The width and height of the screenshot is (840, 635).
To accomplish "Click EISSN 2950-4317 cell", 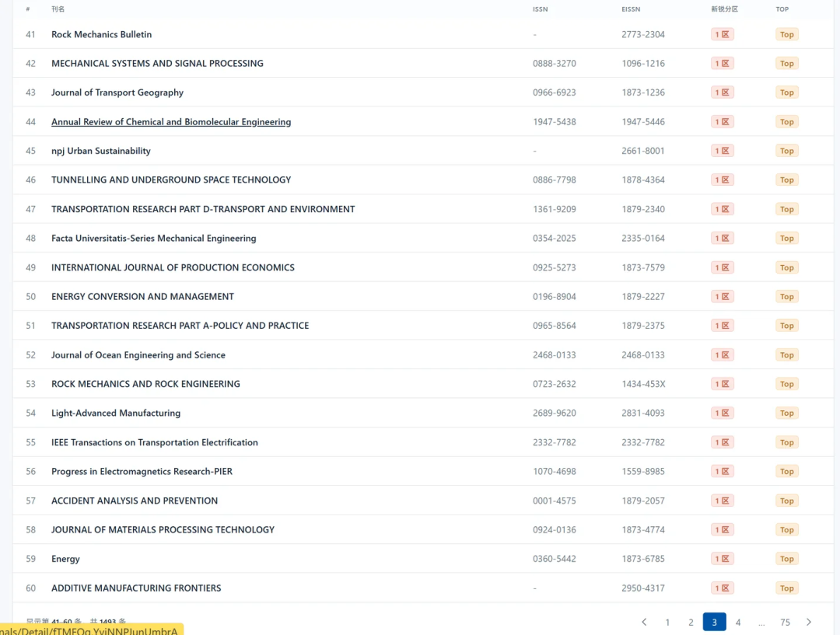I will pos(643,588).
